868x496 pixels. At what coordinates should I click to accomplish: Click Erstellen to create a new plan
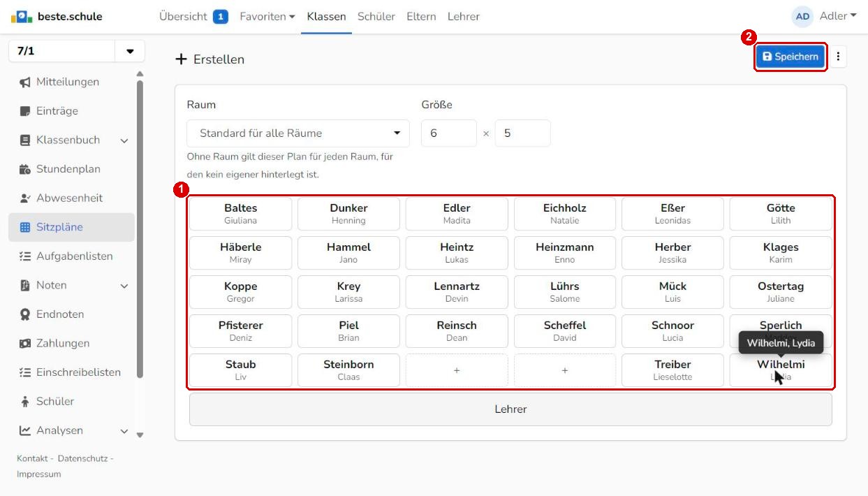pyautogui.click(x=209, y=59)
